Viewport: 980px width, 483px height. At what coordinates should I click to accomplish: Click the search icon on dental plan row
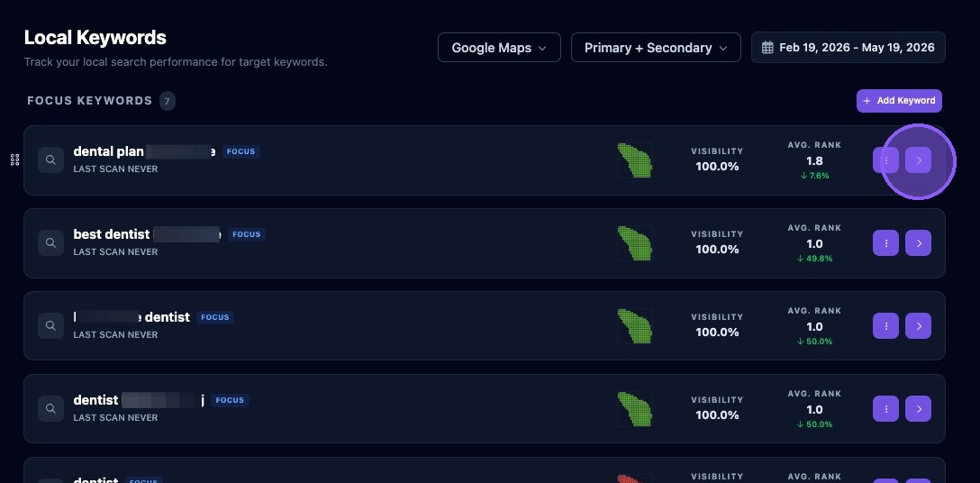[50, 160]
